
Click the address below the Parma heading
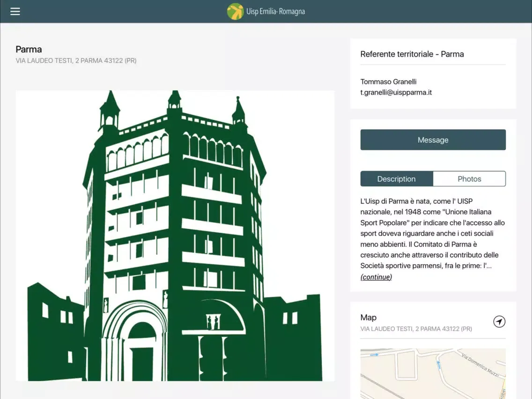pos(76,60)
